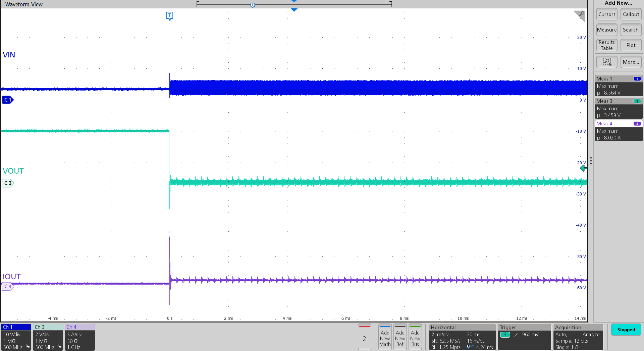Select the C3 waveform handle

tap(8, 183)
